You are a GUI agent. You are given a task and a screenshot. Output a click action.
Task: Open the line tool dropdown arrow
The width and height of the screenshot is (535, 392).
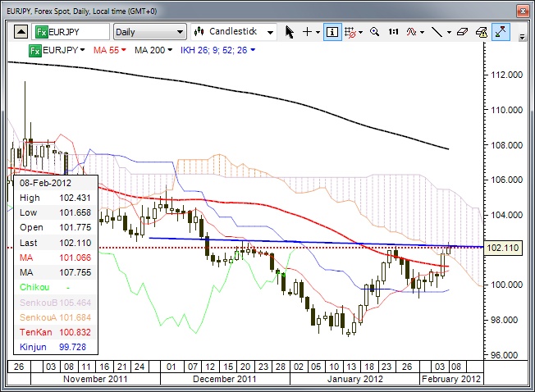pyautogui.click(x=449, y=32)
